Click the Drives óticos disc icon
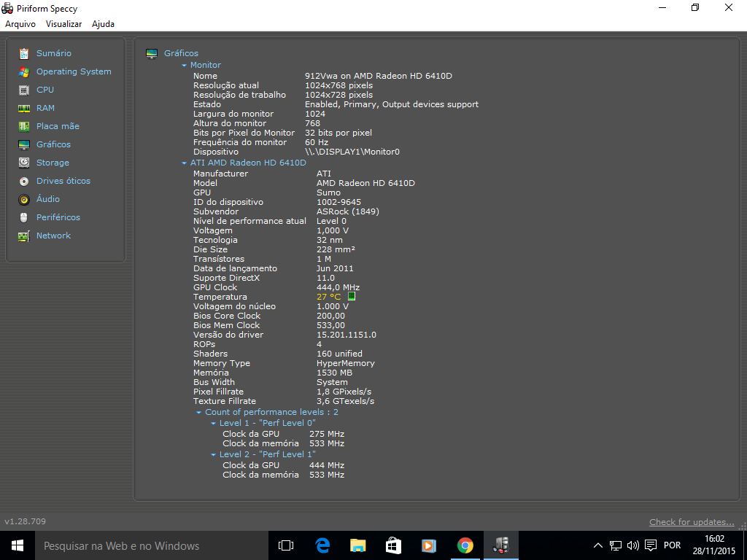The height and width of the screenshot is (560, 747). coord(24,182)
